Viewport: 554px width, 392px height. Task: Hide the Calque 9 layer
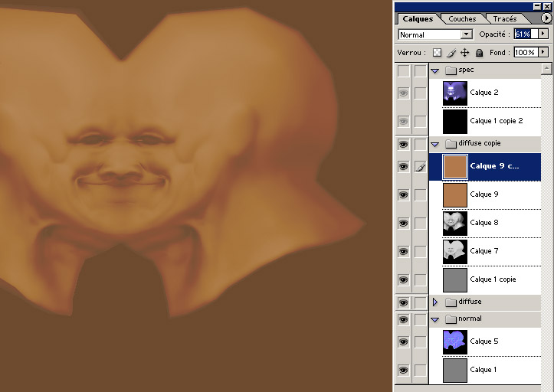(404, 195)
